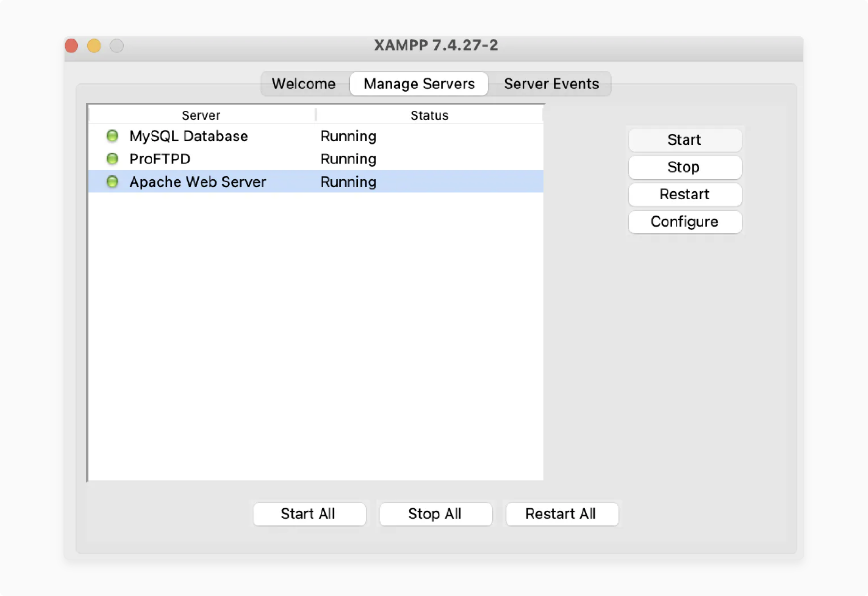Image resolution: width=868 pixels, height=596 pixels.
Task: Click Apache Web Server green status icon
Action: coord(112,182)
